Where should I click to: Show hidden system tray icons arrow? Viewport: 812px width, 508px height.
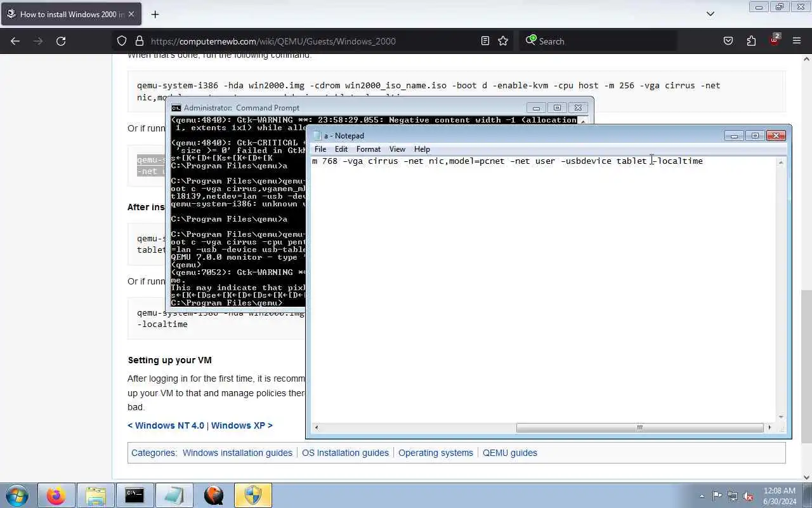[x=702, y=496]
